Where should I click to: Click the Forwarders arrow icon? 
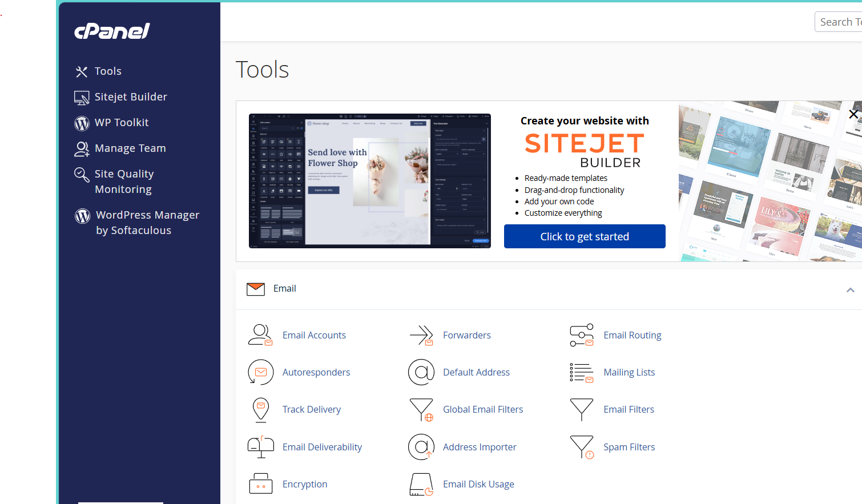[x=421, y=335]
